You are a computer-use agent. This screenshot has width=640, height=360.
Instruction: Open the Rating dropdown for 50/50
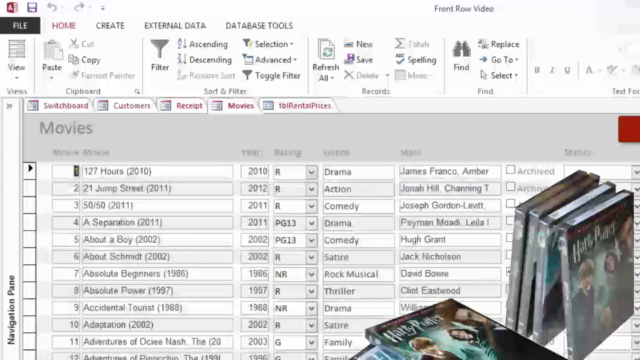point(311,206)
